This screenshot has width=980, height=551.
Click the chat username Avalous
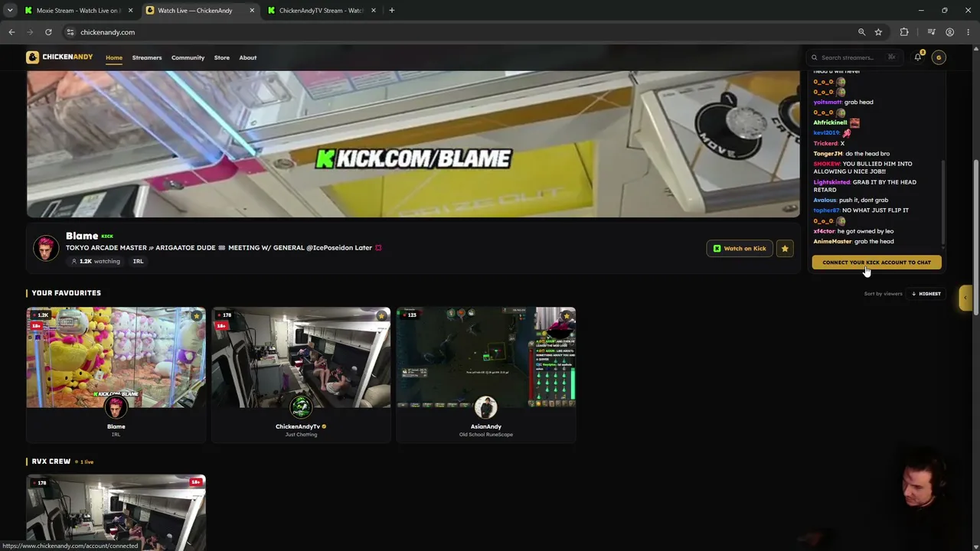point(825,201)
